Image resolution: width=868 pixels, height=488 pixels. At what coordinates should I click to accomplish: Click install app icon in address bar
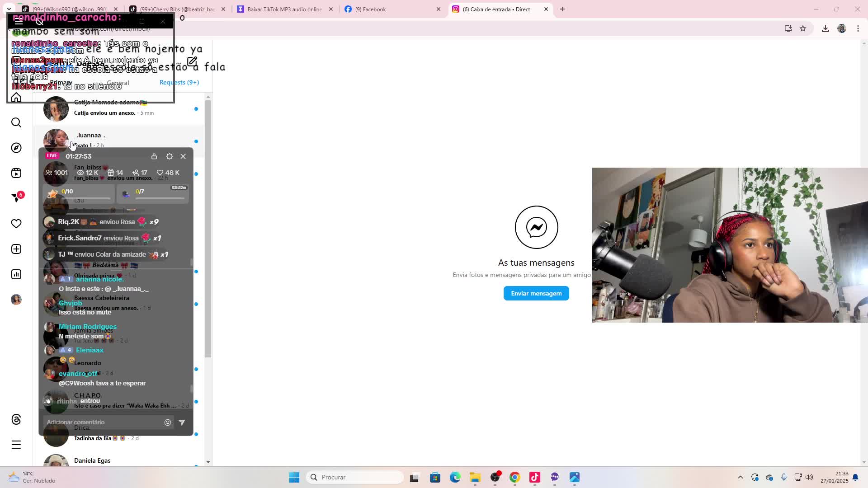click(788, 28)
